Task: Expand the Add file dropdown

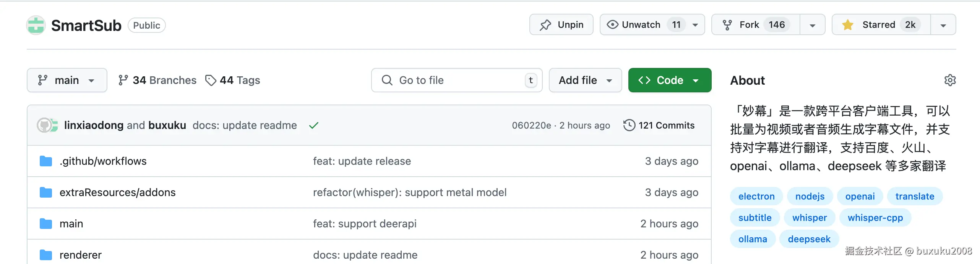Action: point(585,80)
